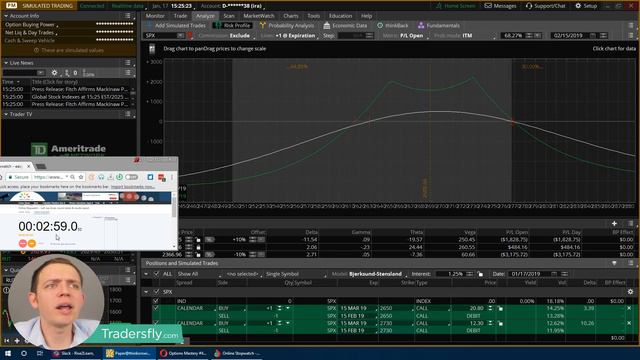
Task: Open Add Simulated Trades subtab
Action: pyautogui.click(x=176, y=25)
